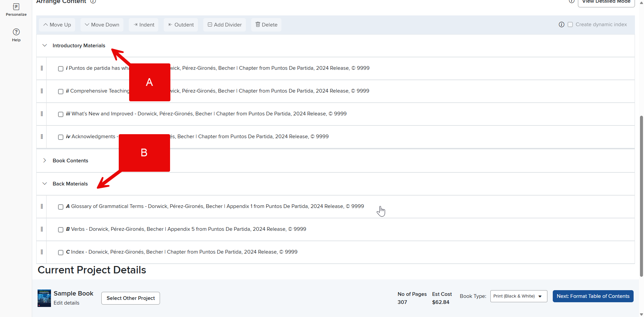Grab drag handle for Glossary of Grammatical Terms row
This screenshot has height=317, width=644.
(x=42, y=206)
